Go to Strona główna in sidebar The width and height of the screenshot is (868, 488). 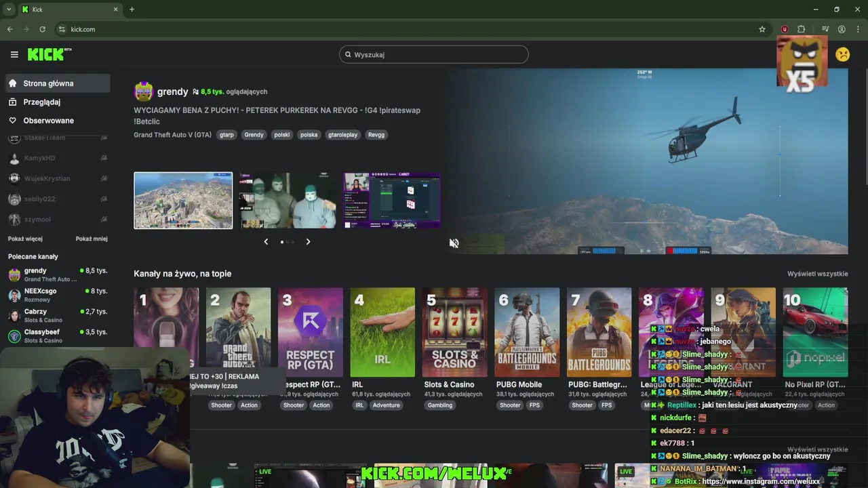click(57, 83)
